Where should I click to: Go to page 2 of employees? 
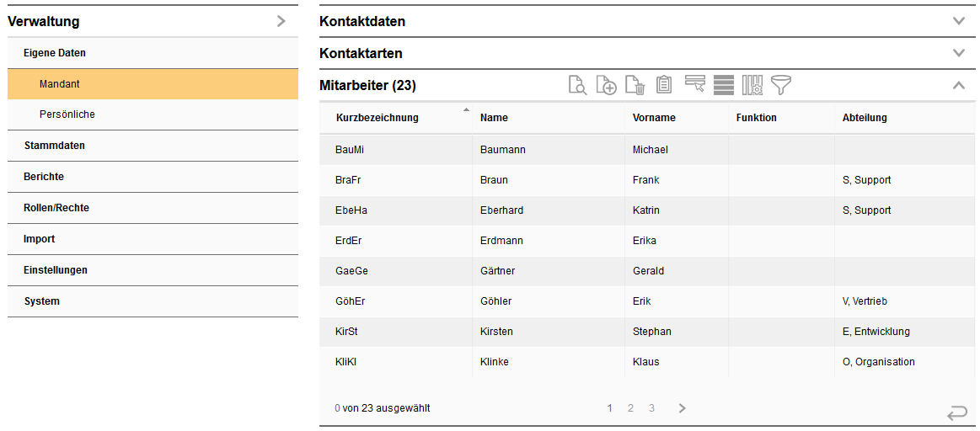point(630,408)
